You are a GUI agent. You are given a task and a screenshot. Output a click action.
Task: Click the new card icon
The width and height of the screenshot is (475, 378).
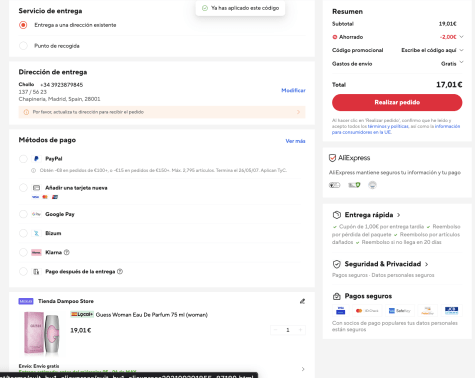tap(36, 188)
